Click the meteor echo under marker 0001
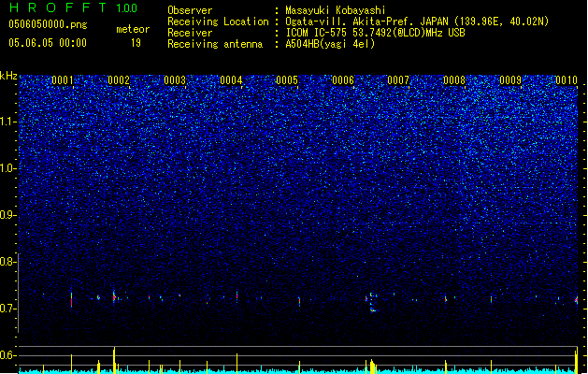 [x=71, y=300]
